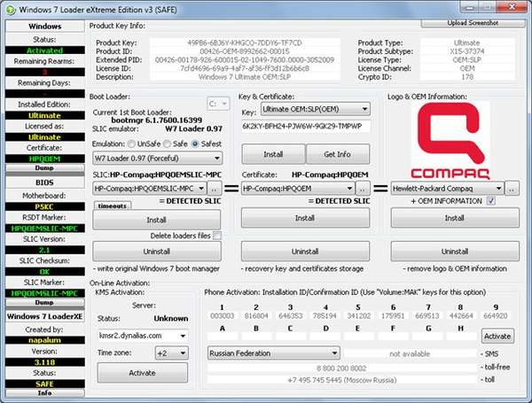532x403 pixels.
Task: Open the HP-Compaq:HPQOEM certificate dropdown
Action: [x=298, y=188]
